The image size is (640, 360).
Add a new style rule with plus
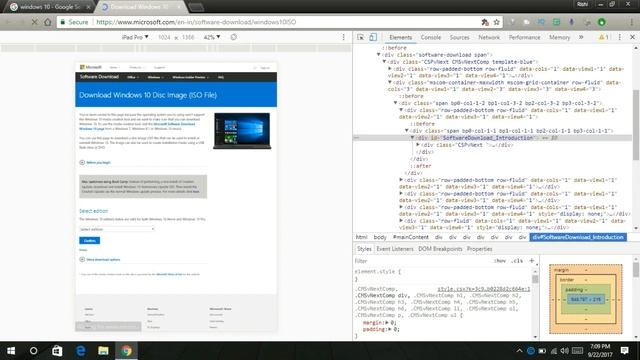[x=531, y=260]
